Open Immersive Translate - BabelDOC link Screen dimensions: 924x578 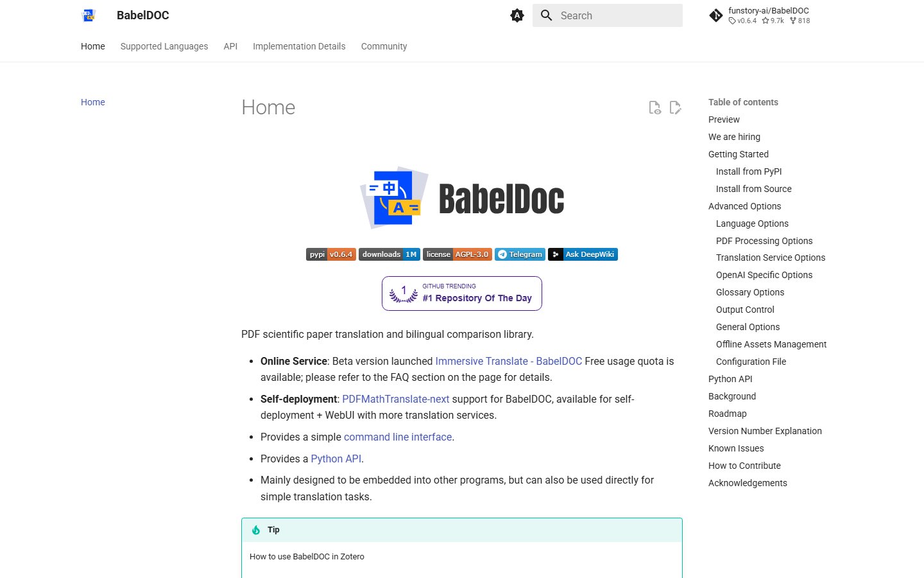pyautogui.click(x=509, y=361)
